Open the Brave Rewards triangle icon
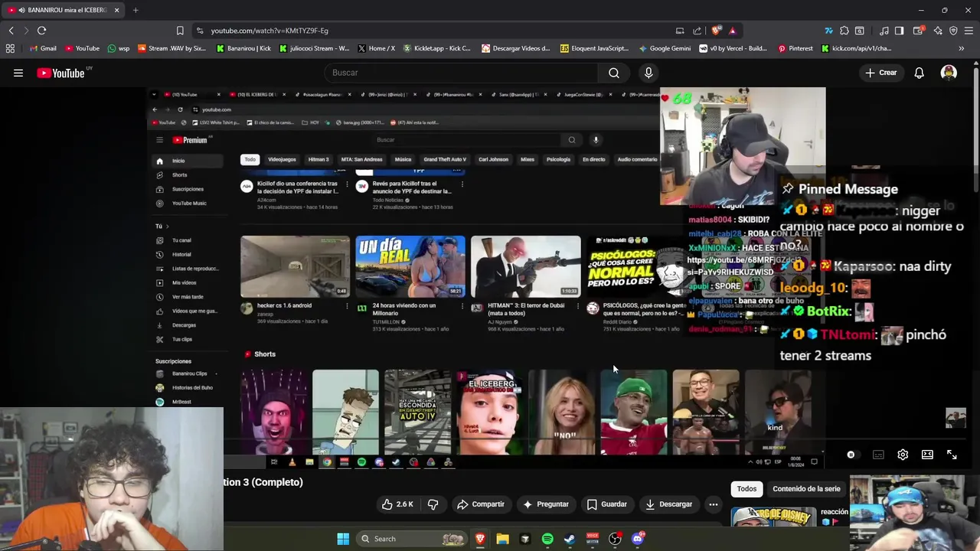The width and height of the screenshot is (980, 551). tap(733, 31)
